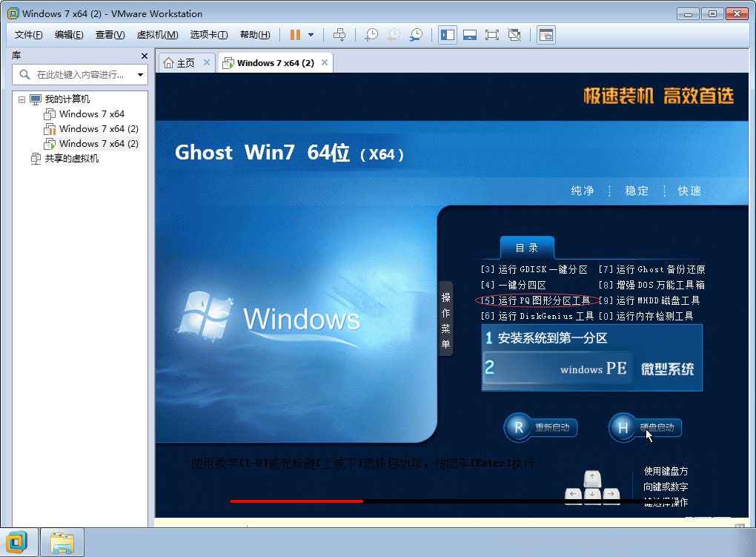Open library search filter dropdown

coord(140,75)
